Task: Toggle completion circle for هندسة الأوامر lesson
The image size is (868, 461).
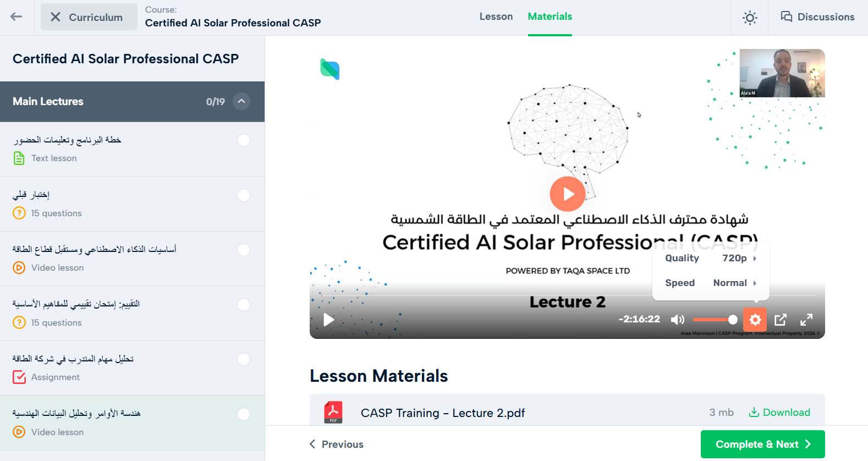Action: [244, 414]
